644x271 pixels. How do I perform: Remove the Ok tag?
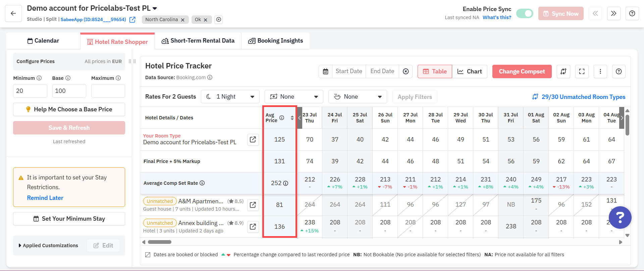(x=206, y=20)
